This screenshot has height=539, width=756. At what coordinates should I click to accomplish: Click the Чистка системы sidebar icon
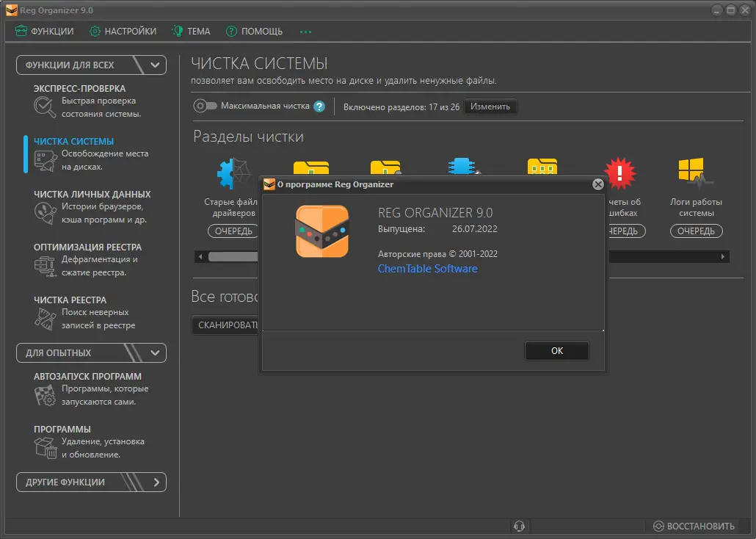[x=46, y=161]
